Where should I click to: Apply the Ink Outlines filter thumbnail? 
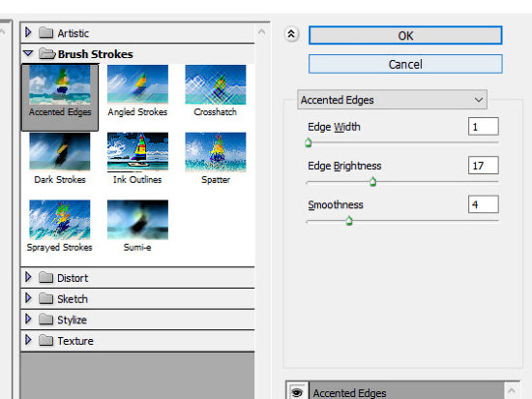click(x=137, y=151)
